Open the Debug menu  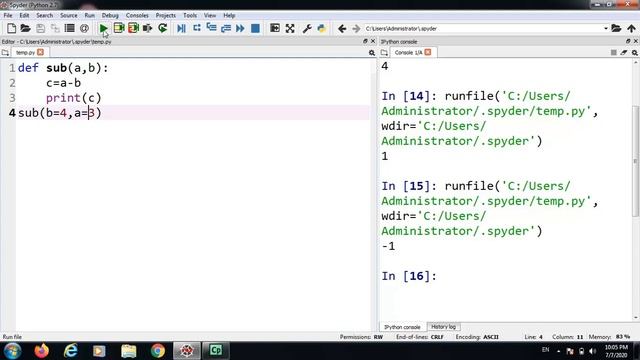coord(110,16)
